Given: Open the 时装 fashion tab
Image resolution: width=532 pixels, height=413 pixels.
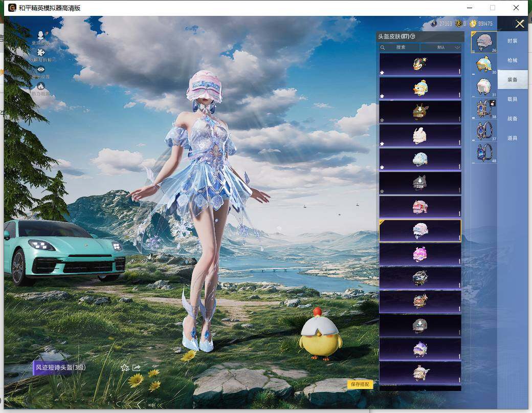Looking at the screenshot, I should coord(513,41).
